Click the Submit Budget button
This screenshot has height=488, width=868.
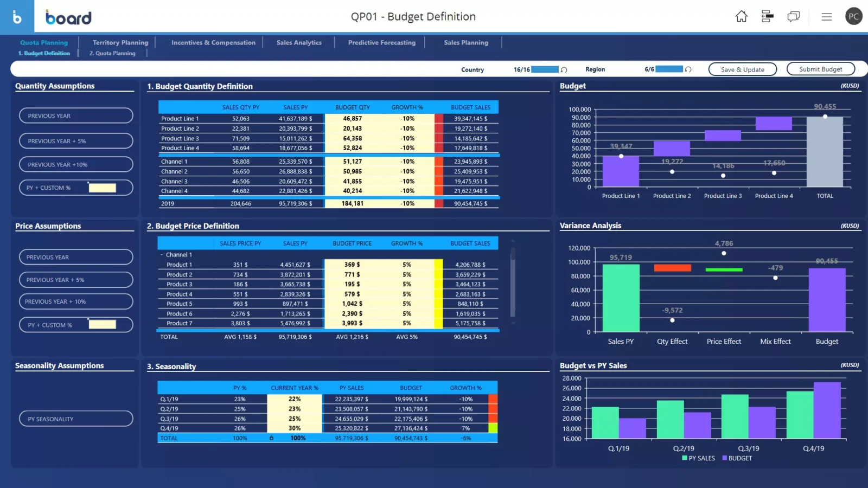(x=820, y=69)
